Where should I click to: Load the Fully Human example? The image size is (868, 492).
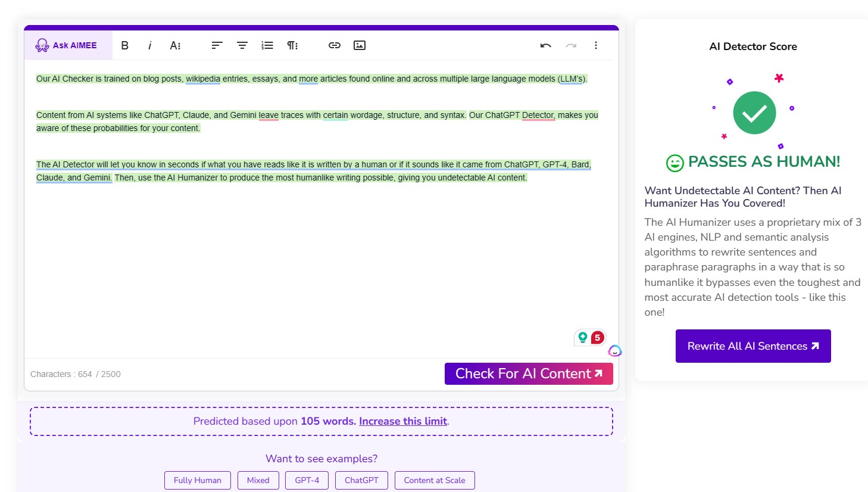(x=197, y=480)
